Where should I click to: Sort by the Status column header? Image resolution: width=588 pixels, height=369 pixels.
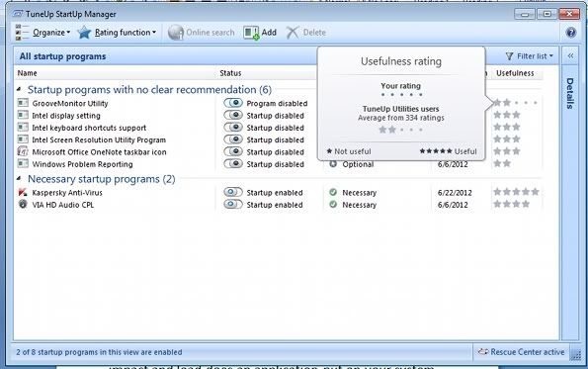pos(230,73)
